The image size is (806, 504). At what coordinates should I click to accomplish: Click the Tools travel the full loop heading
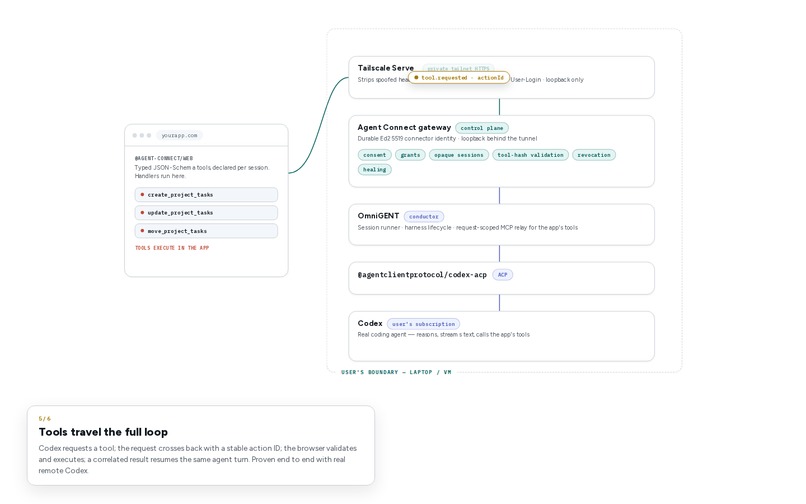pyautogui.click(x=103, y=432)
